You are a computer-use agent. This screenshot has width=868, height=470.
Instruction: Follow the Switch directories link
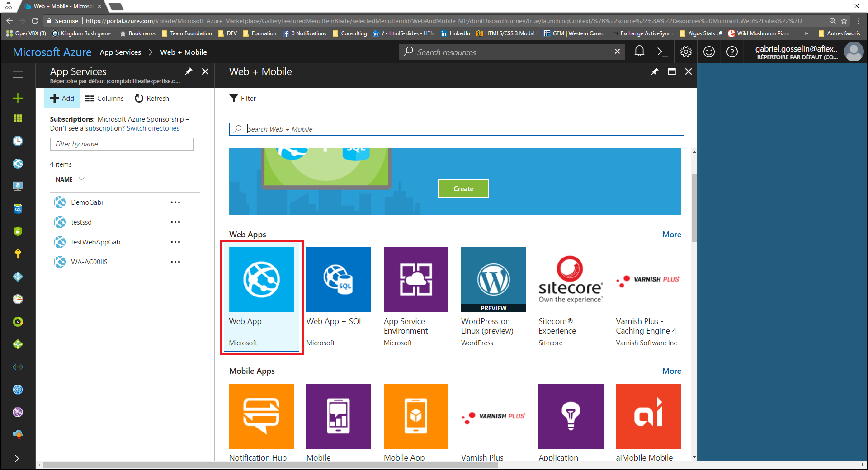[x=153, y=128]
